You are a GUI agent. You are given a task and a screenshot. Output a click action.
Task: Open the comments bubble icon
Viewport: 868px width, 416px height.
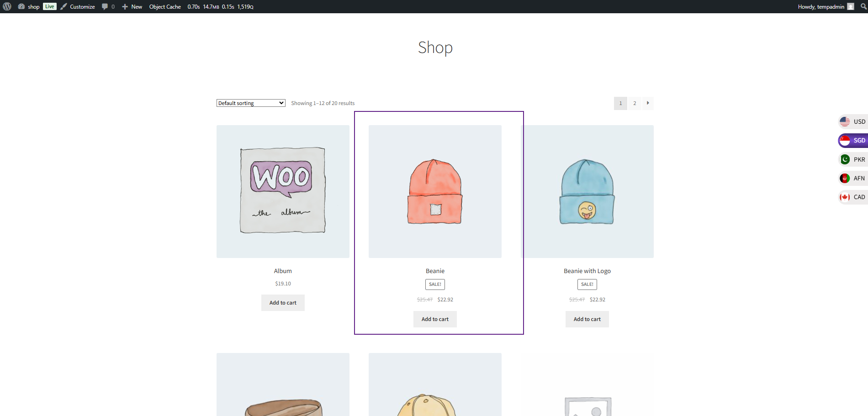(105, 6)
